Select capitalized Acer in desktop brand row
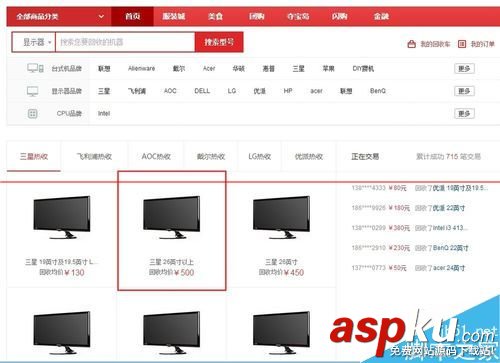The width and height of the screenshot is (500, 363). pos(209,69)
